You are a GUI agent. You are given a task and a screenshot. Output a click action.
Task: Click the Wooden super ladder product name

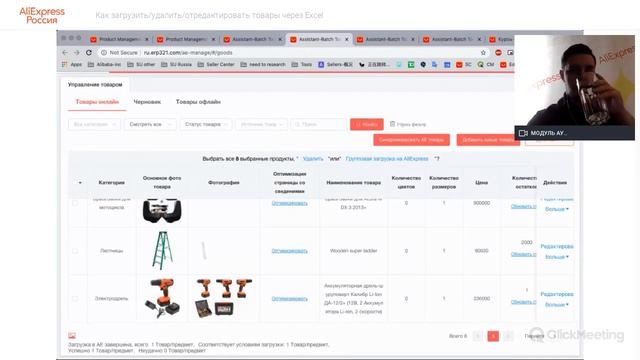coord(353,251)
